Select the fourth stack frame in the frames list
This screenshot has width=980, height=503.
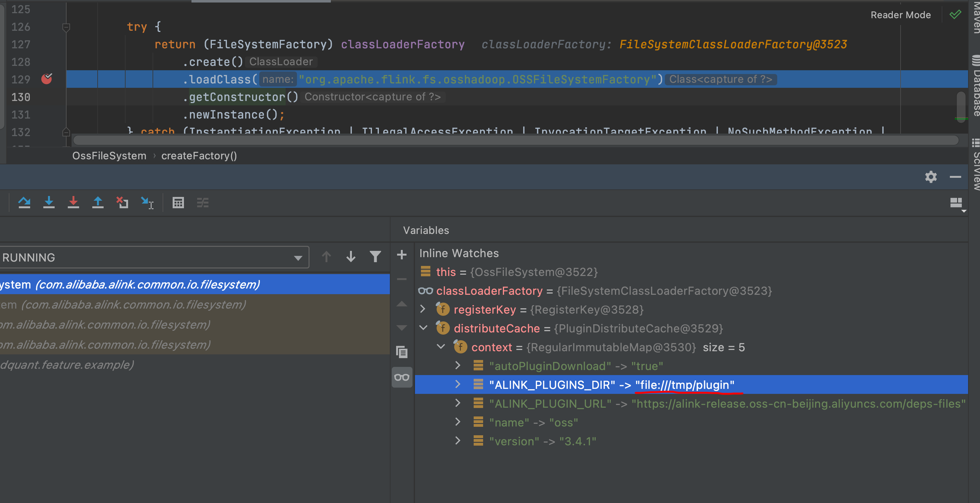195,344
